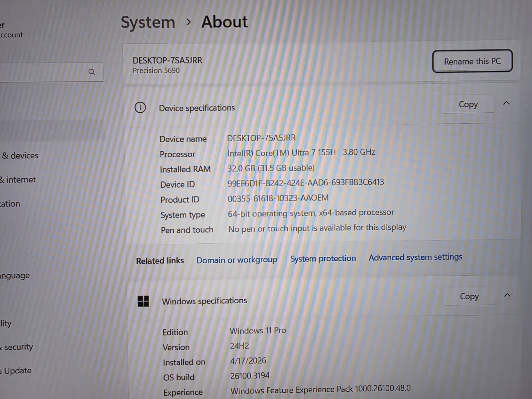
Task: Collapse the Windows specifications section chevron
Action: 508,295
